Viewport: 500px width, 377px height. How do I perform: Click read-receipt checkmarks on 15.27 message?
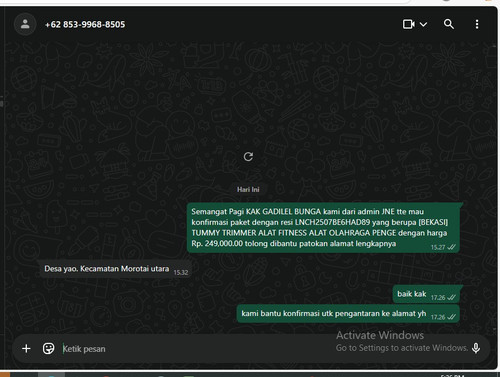pyautogui.click(x=451, y=247)
